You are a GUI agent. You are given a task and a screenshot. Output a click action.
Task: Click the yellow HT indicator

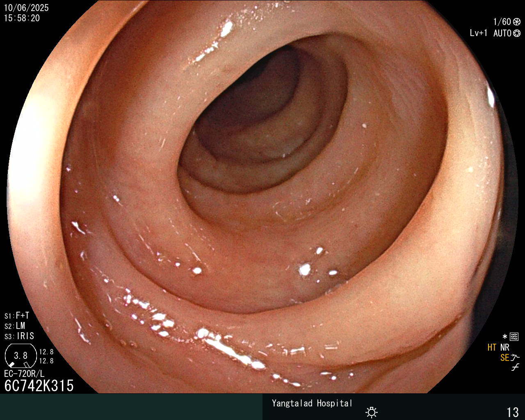[x=492, y=347]
